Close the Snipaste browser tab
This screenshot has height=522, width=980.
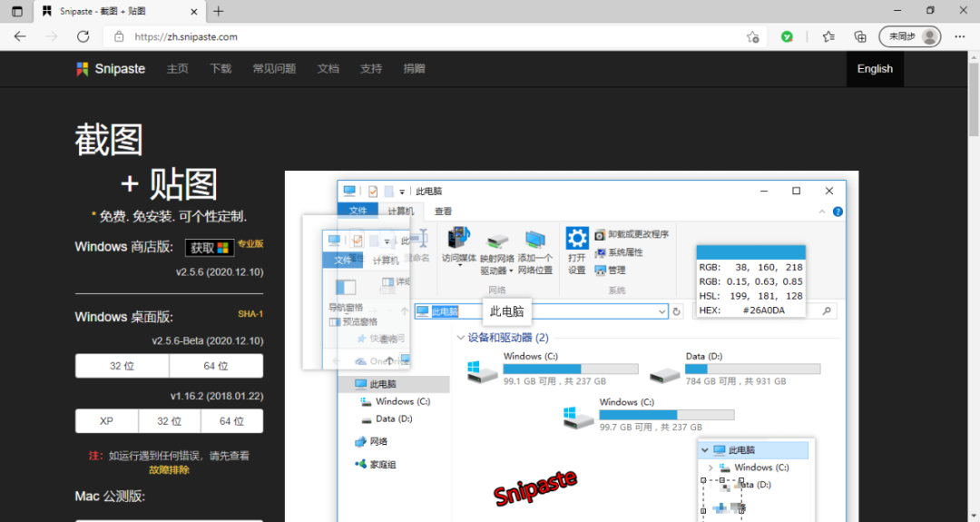194,11
